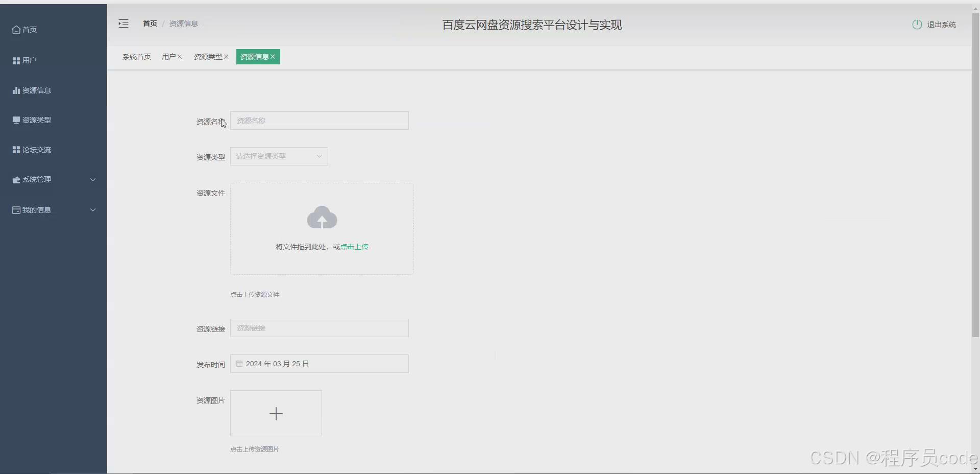Focus the 资源名称 input field
The height and width of the screenshot is (474, 980).
[320, 121]
